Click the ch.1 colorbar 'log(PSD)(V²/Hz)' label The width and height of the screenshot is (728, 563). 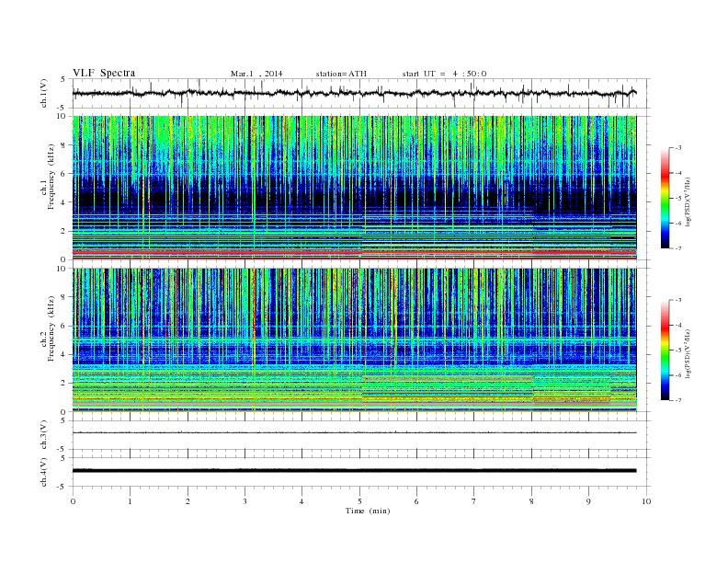pyautogui.click(x=688, y=201)
